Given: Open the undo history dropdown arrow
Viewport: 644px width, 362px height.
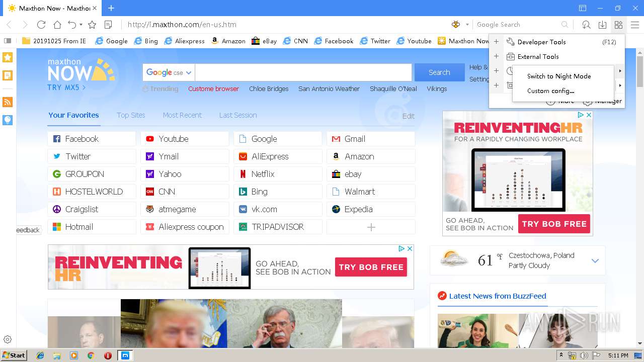Looking at the screenshot, I should point(80,25).
